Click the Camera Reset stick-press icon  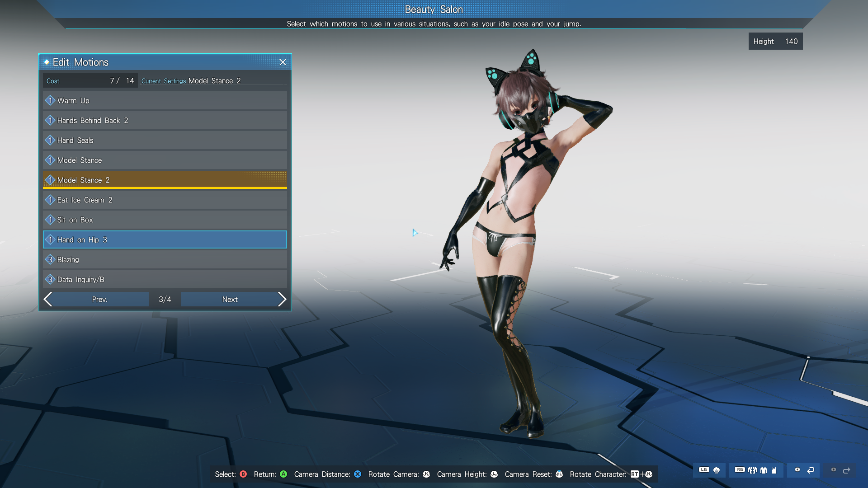[559, 474]
